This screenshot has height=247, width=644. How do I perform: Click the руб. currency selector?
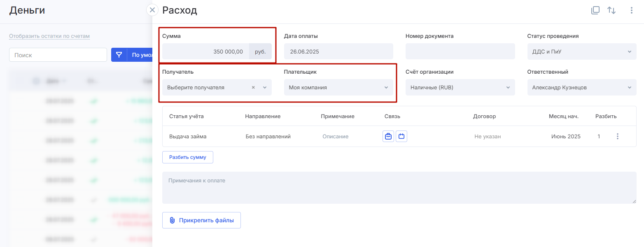260,51
